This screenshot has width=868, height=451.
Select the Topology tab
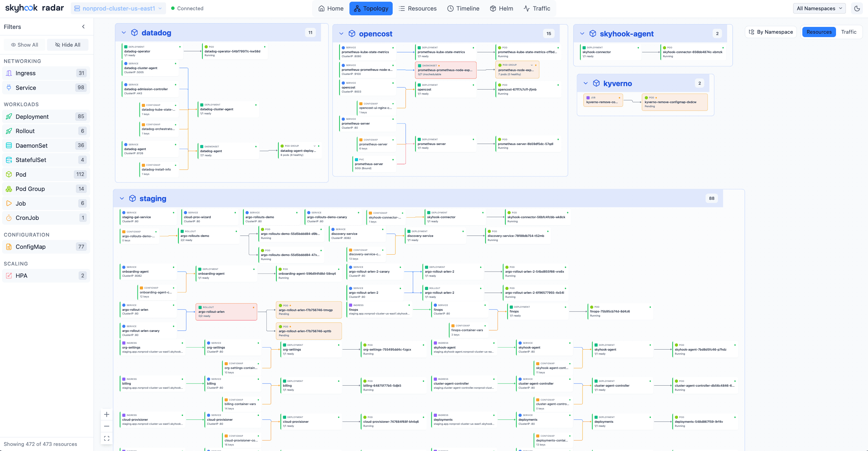371,9
